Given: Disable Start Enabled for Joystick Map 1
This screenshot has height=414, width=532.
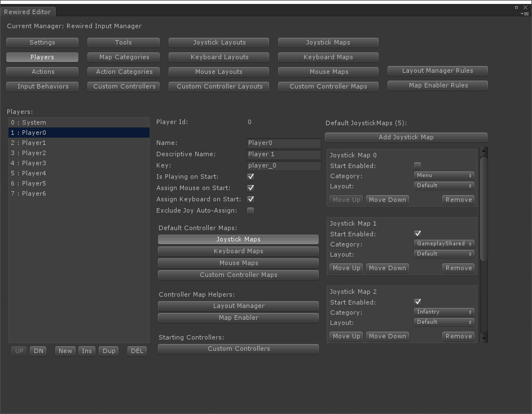Looking at the screenshot, I should click(417, 234).
